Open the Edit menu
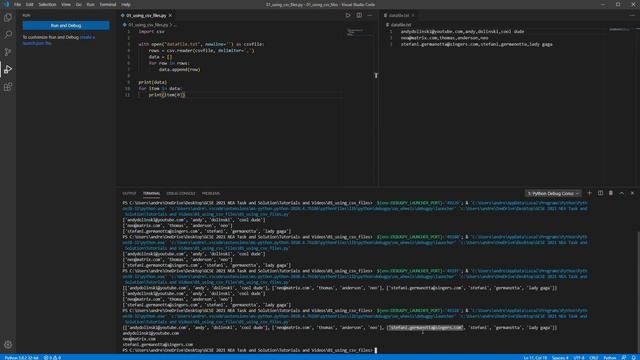This screenshot has height=360, width=640. [29, 4]
